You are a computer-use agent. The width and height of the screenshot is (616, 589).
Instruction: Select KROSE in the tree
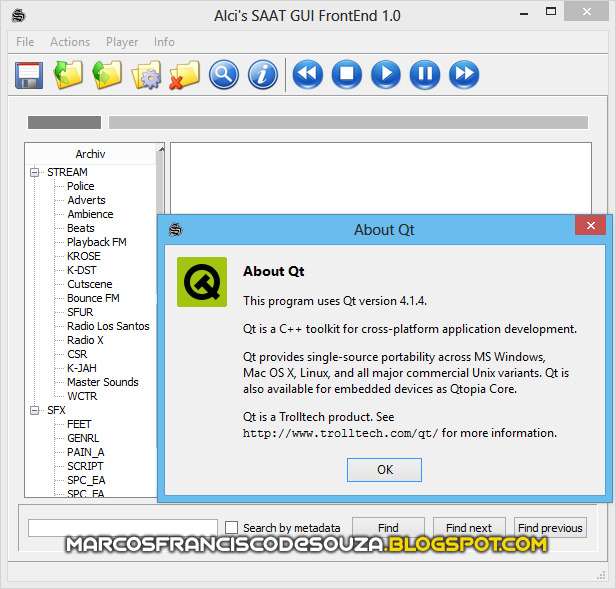click(x=84, y=256)
